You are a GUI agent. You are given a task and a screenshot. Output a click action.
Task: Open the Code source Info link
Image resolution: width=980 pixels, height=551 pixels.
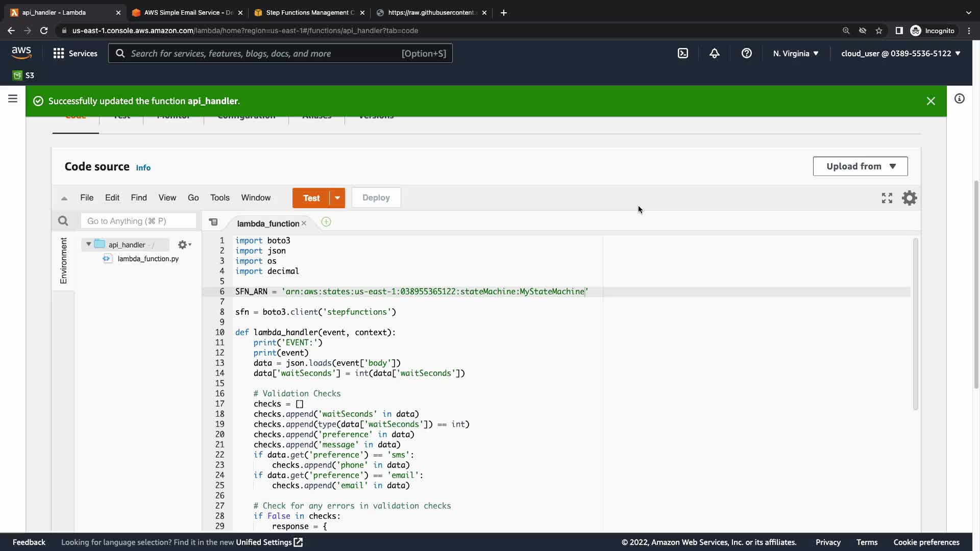[143, 168]
